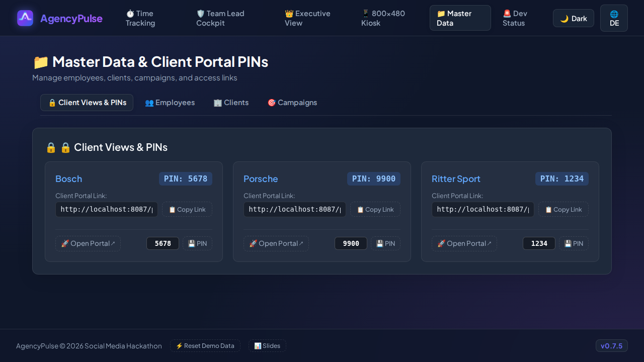Save the Ritter Sport PIN
644x362 pixels.
[574, 243]
